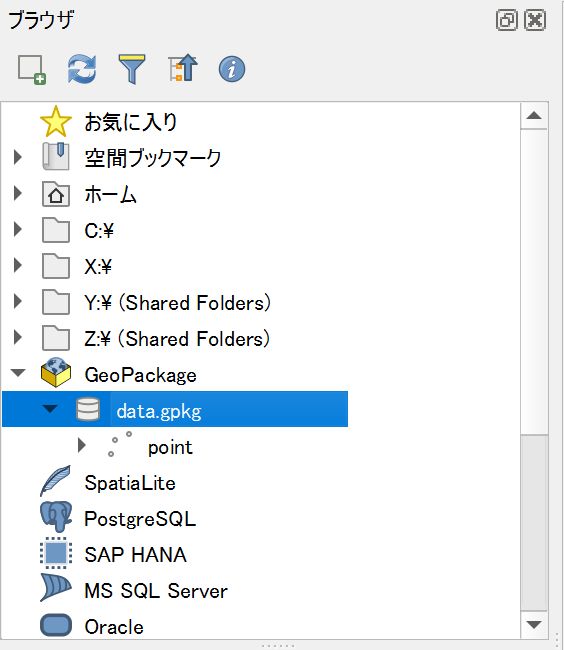Viewport: 564px width, 650px height.
Task: Click the scrollbar down arrow
Action: coord(534,625)
